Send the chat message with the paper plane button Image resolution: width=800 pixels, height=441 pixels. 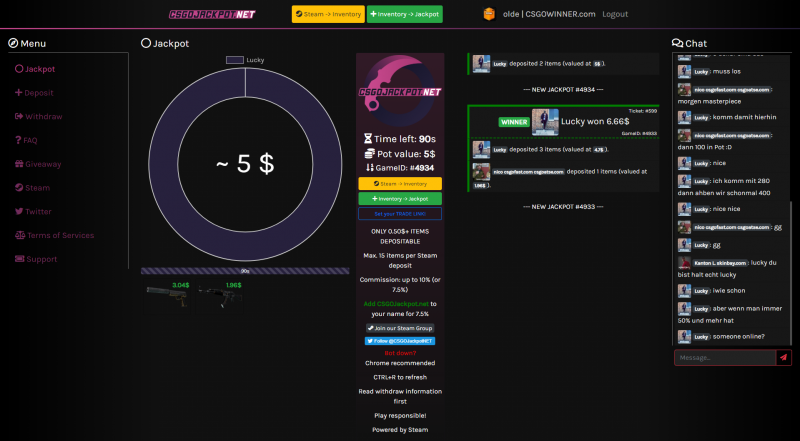coord(784,358)
